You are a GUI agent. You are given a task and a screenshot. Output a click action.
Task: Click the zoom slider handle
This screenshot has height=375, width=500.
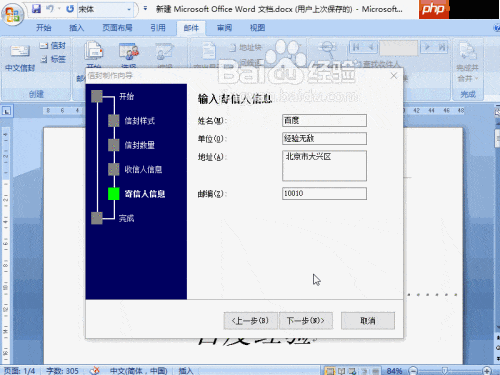click(444, 370)
